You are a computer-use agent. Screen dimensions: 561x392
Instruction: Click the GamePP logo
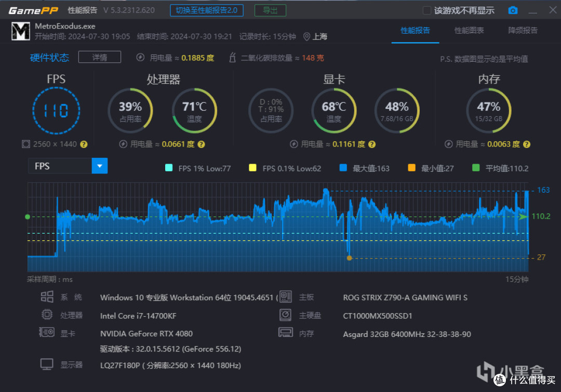click(33, 10)
